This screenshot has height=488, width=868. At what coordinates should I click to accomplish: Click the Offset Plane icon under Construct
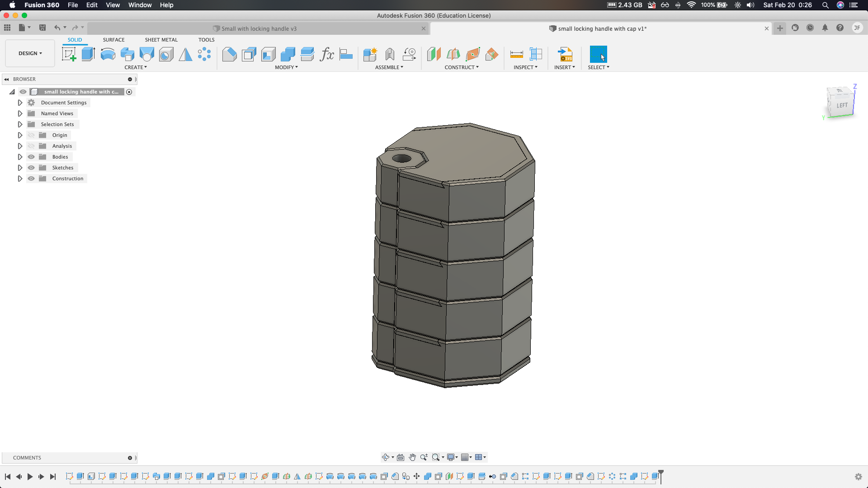433,54
